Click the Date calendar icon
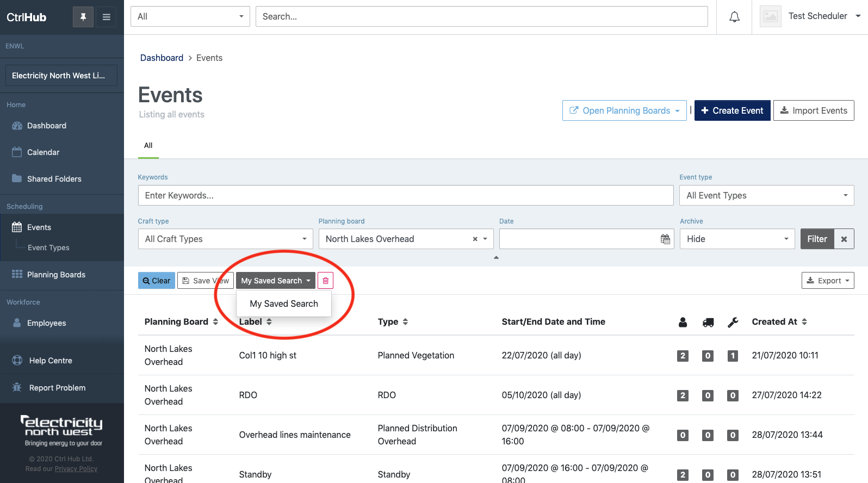 pyautogui.click(x=665, y=239)
